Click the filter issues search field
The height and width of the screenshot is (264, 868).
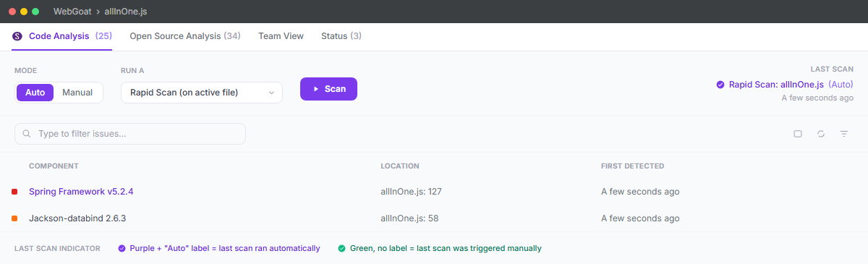click(130, 134)
